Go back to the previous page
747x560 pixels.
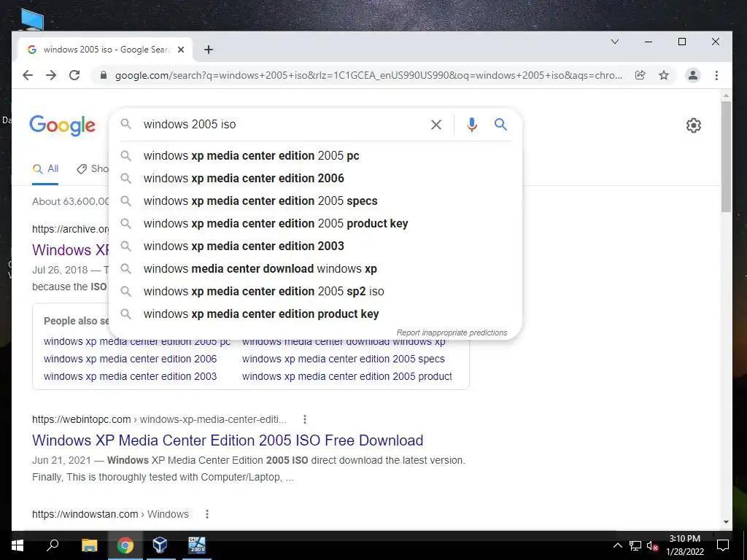pyautogui.click(x=28, y=75)
